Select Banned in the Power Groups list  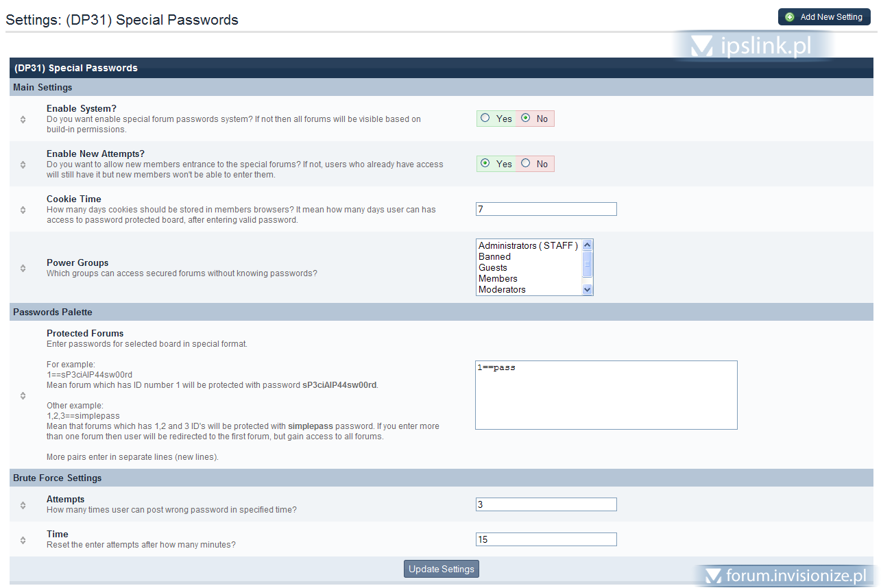pos(494,256)
